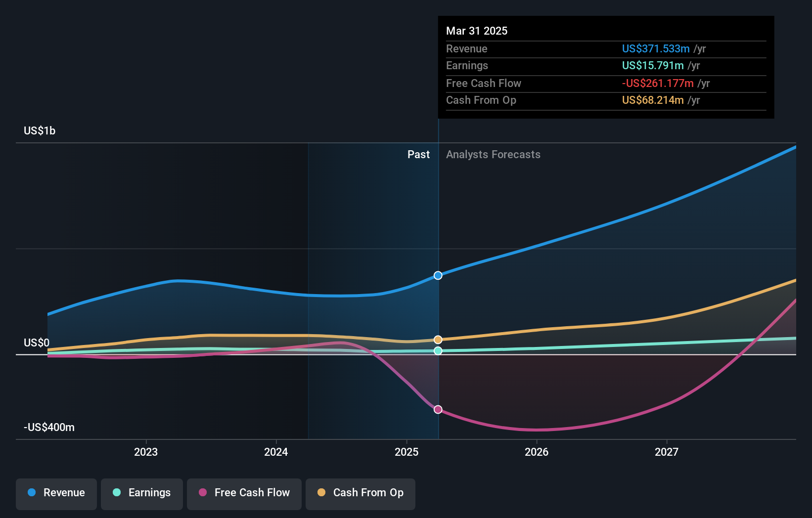Click the Earnings row label in tooltip
This screenshot has width=812, height=518.
coord(467,65)
